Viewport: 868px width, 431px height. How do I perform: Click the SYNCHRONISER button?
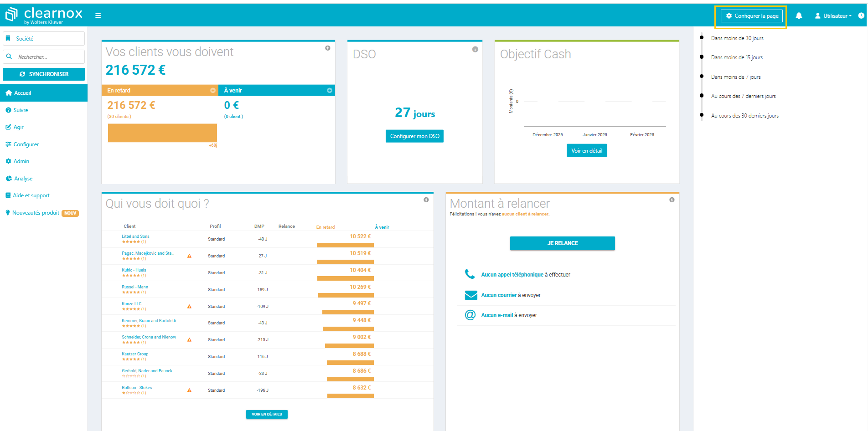(44, 74)
